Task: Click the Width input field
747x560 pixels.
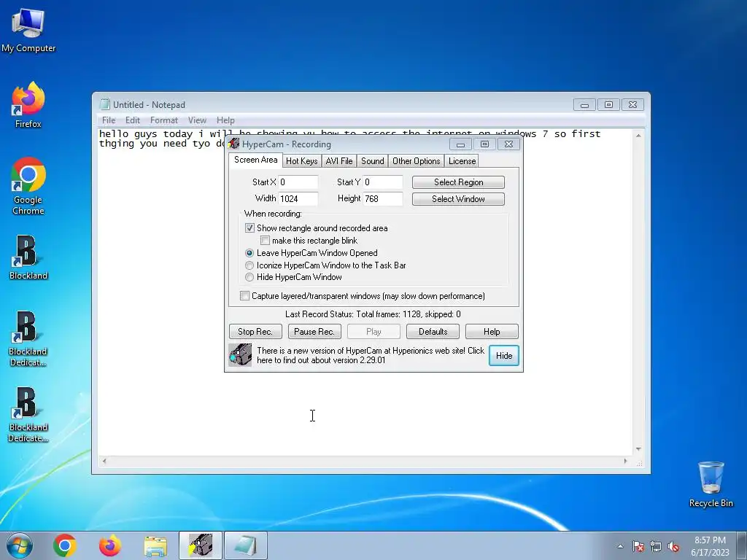Action: pos(298,198)
